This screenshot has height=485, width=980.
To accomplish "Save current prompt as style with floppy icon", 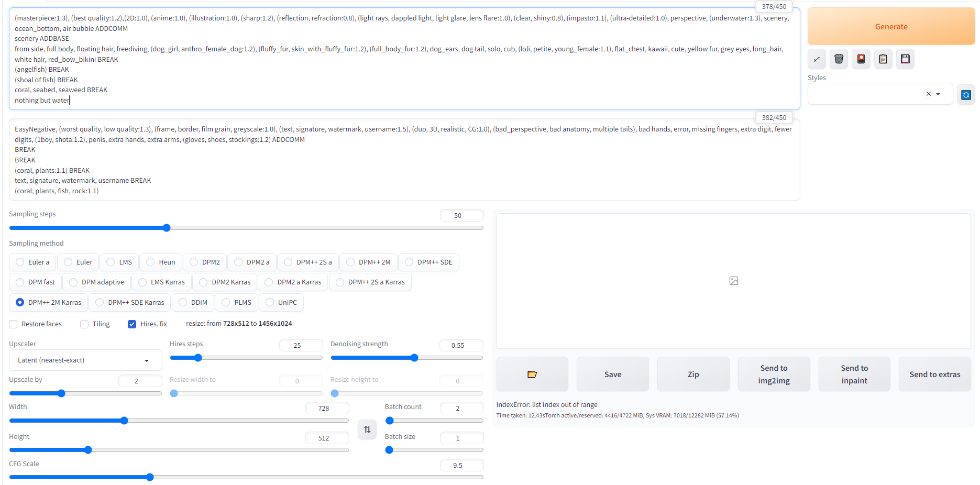I will click(905, 59).
